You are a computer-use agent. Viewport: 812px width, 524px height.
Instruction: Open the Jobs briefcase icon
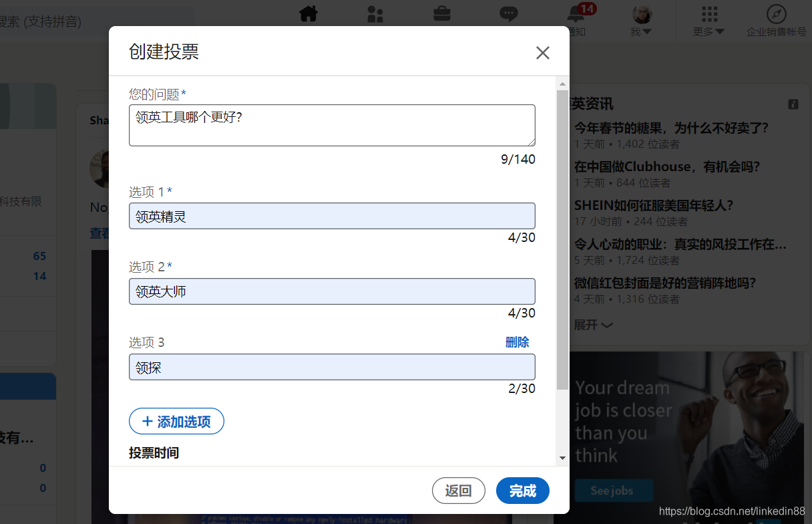[x=442, y=13]
